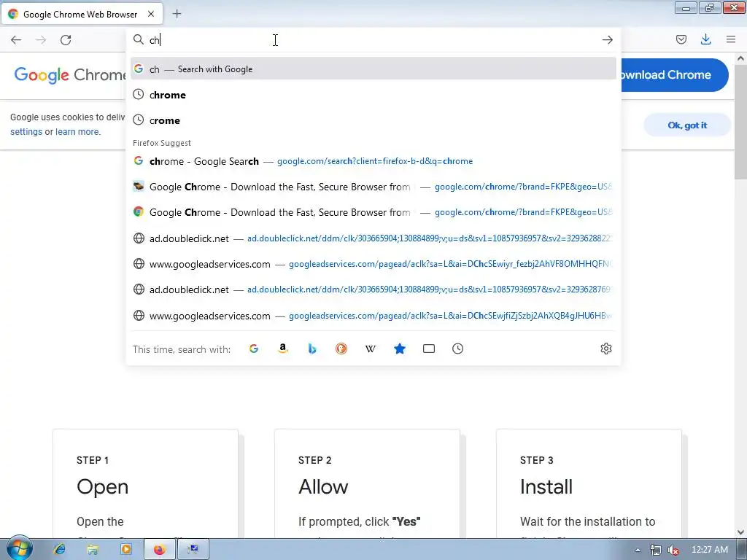Open 'chrome - Google Search' suggestion

click(x=373, y=161)
